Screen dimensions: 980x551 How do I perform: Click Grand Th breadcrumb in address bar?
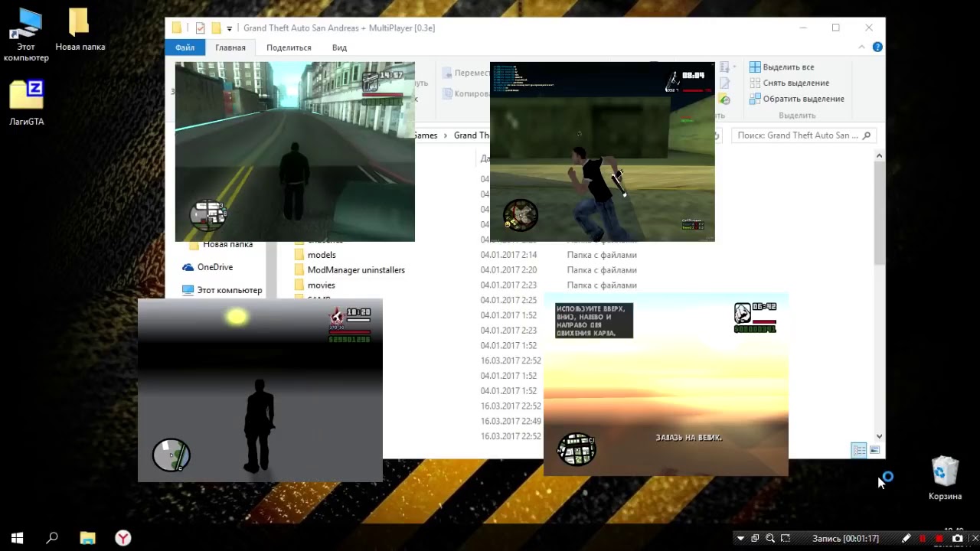[x=471, y=135]
